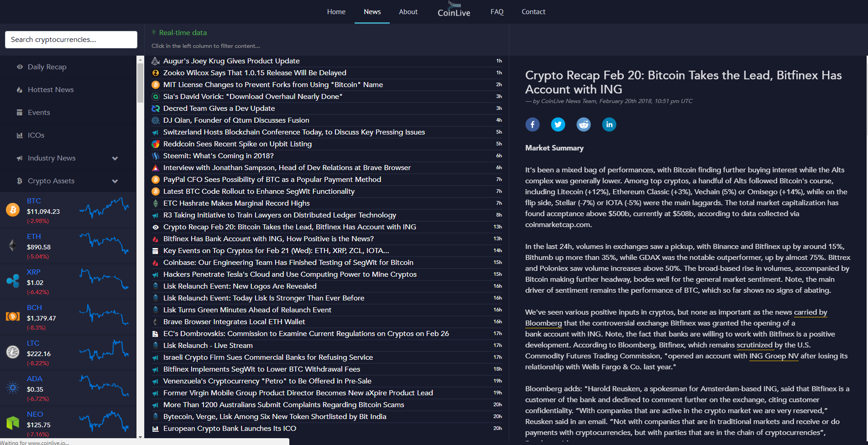Click the Crypto Assets bitcoin-symbol icon
The height and width of the screenshot is (445, 868).
pos(20,181)
